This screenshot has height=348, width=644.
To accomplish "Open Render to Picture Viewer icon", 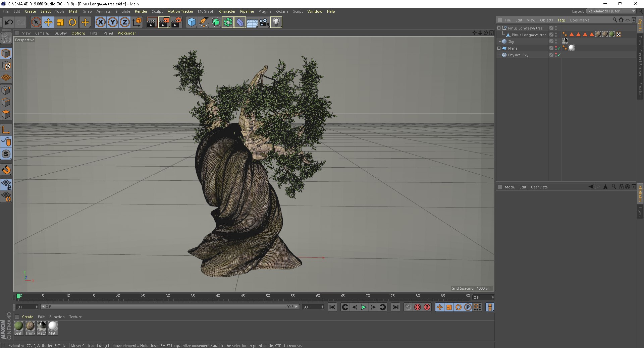I will tap(164, 22).
